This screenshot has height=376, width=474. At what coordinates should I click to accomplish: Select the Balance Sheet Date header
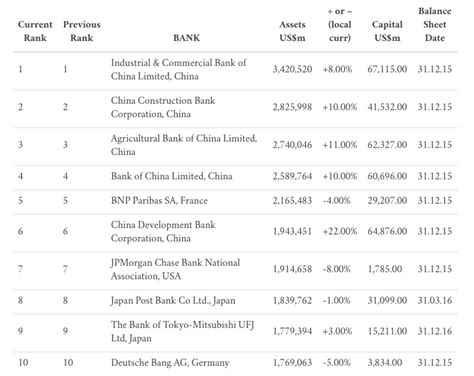coord(435,24)
